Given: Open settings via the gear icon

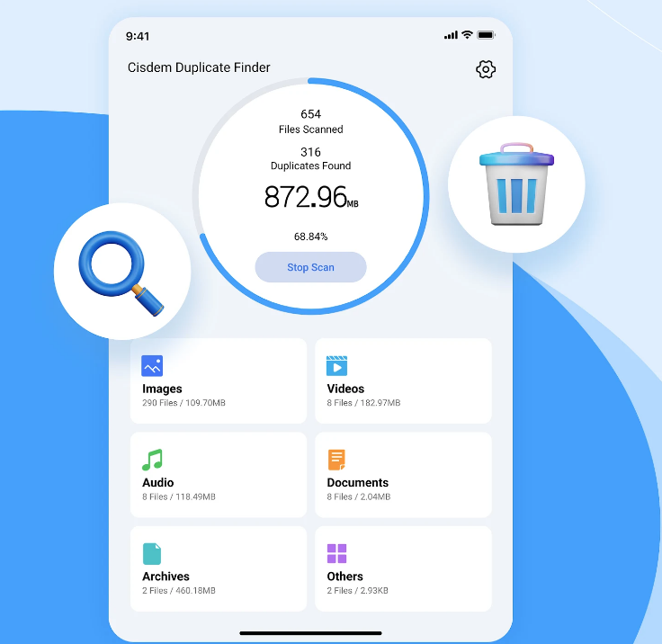Looking at the screenshot, I should coord(486,69).
